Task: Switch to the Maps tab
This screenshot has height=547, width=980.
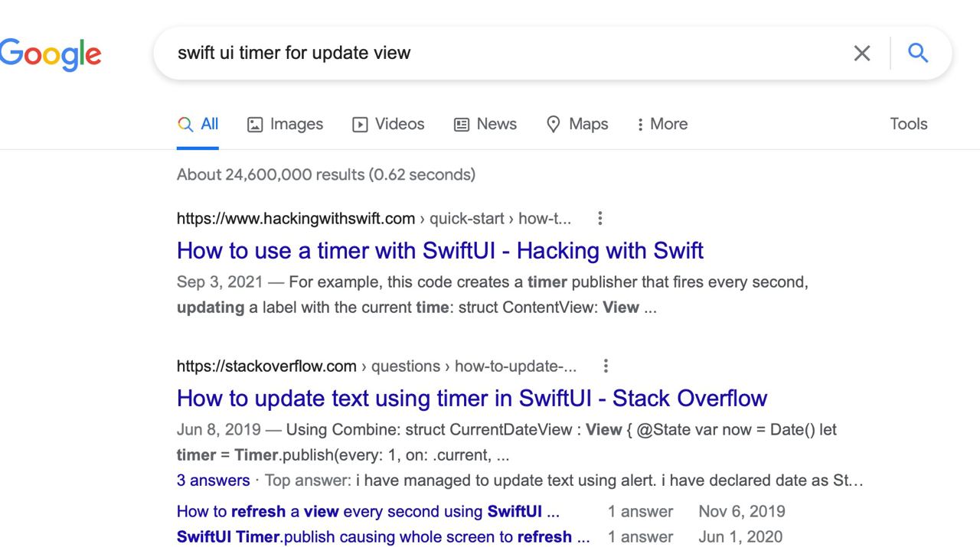Action: (577, 124)
